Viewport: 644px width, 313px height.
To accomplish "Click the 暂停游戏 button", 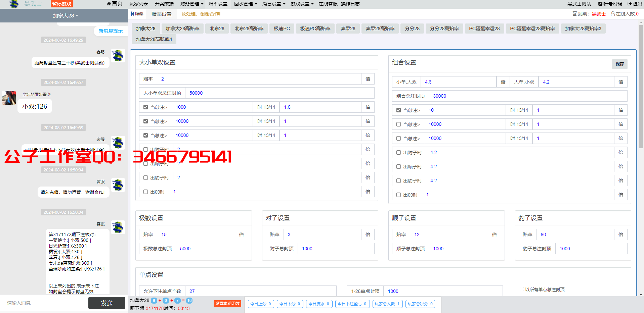I will pos(62,4).
